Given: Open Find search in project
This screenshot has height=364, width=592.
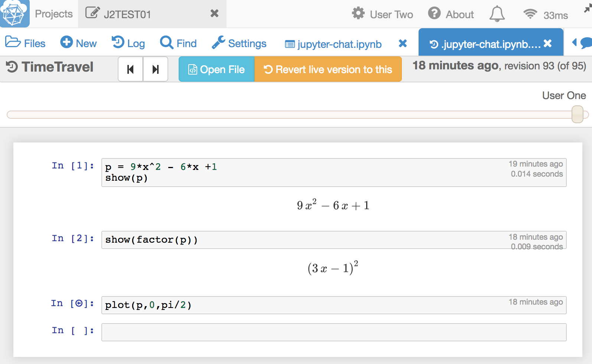Looking at the screenshot, I should click(x=178, y=43).
